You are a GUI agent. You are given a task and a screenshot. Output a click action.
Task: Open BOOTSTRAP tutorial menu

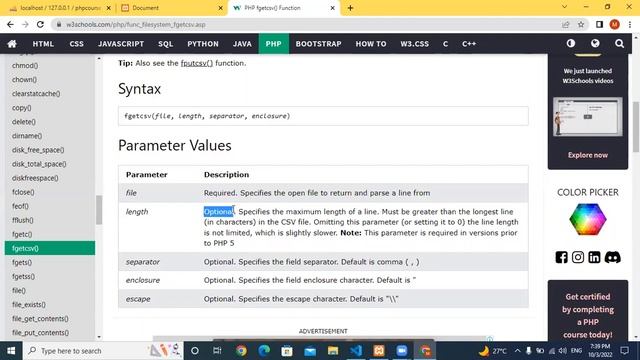tap(318, 44)
